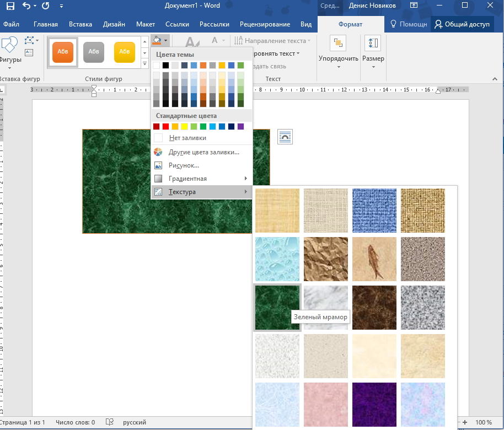Choose Нет заливки option
Viewport: 504px width, 430px height.
point(187,138)
